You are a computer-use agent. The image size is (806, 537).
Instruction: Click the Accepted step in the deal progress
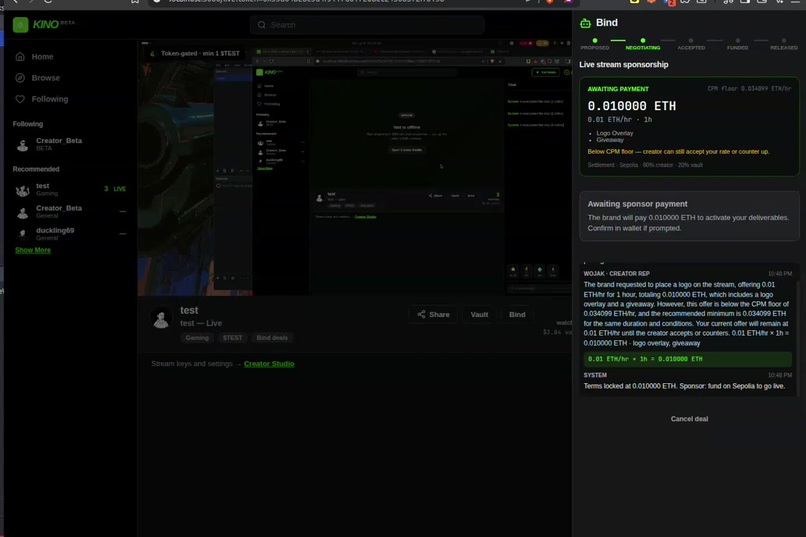point(691,44)
